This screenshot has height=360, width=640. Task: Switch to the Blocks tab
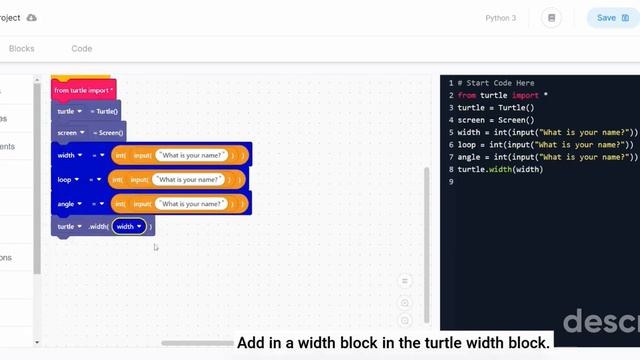click(x=22, y=49)
